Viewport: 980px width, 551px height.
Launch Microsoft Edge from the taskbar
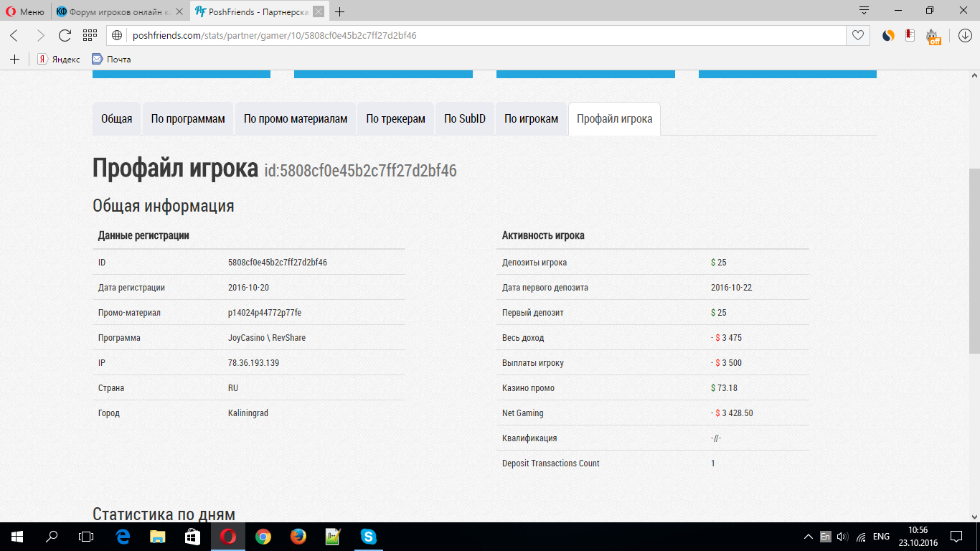pos(123,536)
